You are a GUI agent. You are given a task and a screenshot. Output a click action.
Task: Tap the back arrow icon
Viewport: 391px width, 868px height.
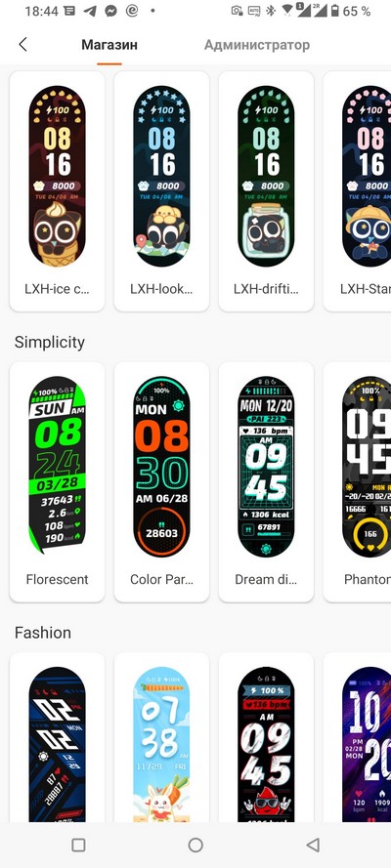point(22,45)
